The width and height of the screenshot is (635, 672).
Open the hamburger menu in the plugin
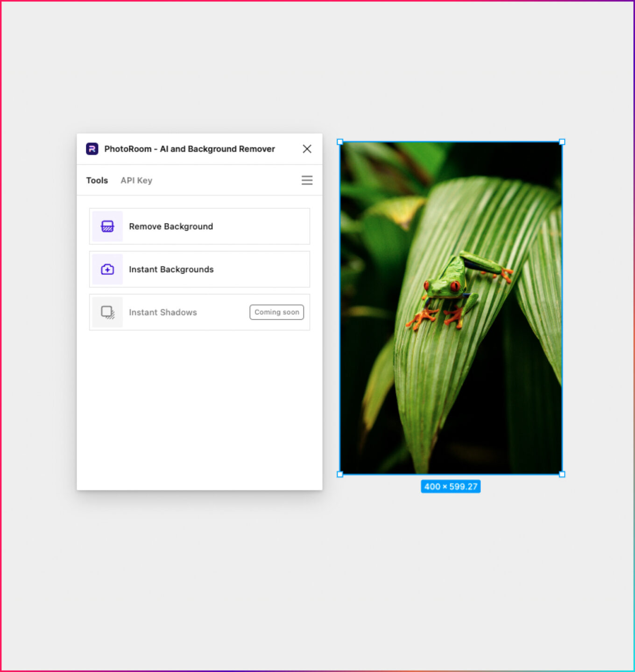(307, 181)
